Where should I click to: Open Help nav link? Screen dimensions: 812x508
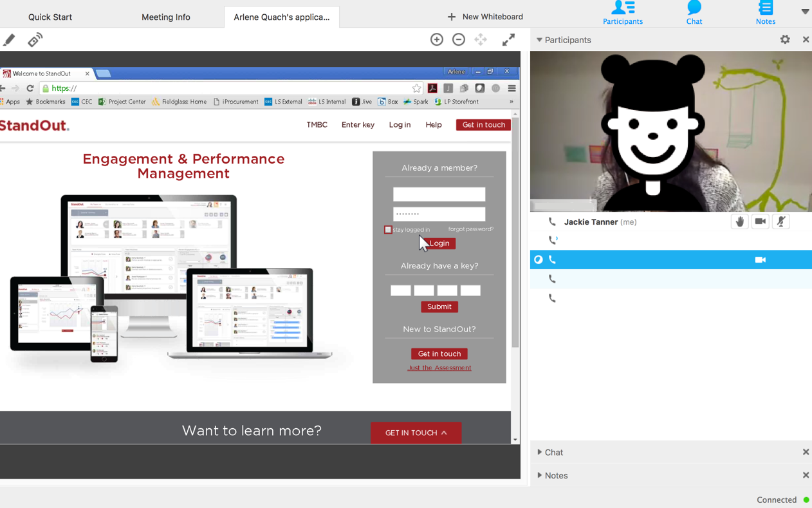[434, 125]
